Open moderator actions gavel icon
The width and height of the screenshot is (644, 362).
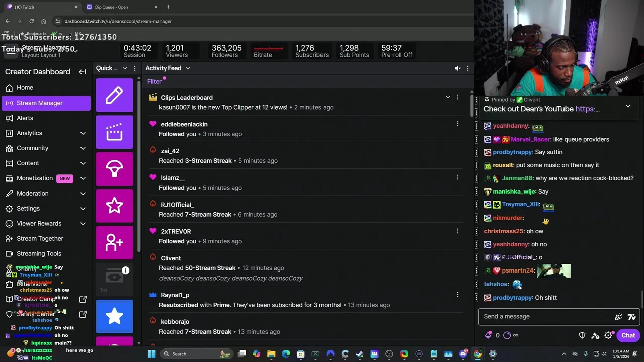click(x=595, y=335)
